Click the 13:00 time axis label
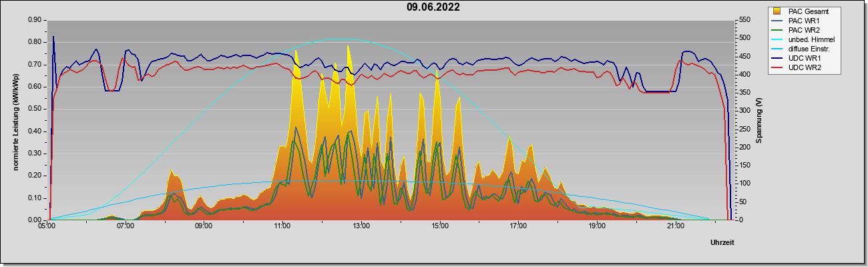 click(361, 226)
